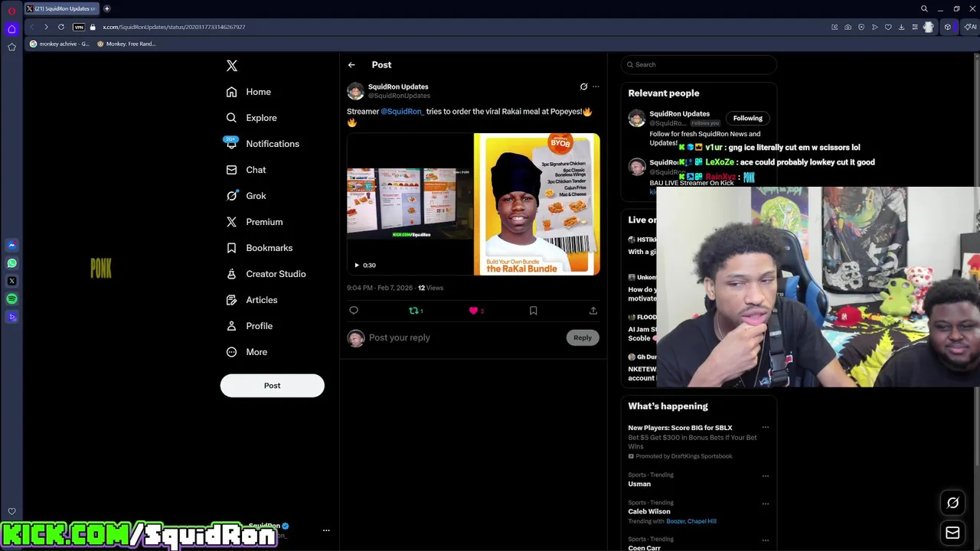The image size is (980, 551).
Task: Focus the X Search box
Action: (x=699, y=65)
